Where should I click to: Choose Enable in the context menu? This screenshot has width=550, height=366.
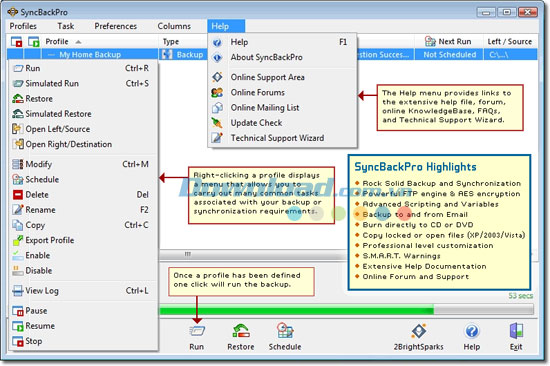(83, 255)
